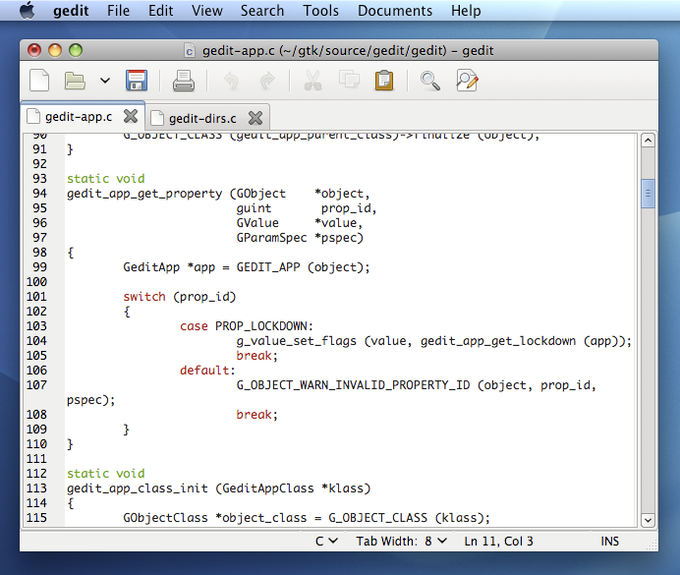Viewport: 680px width, 575px height.
Task: Click the resize grip at window corner
Action: pos(651,546)
